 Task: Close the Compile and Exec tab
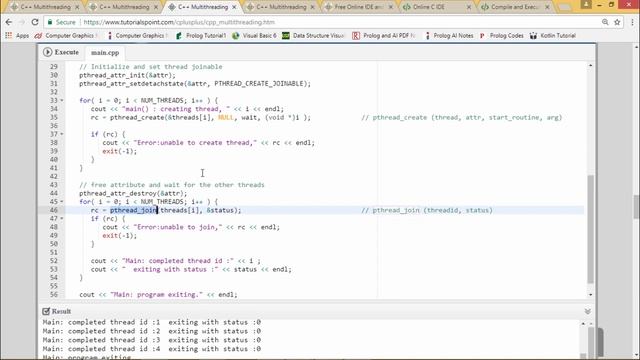click(547, 7)
